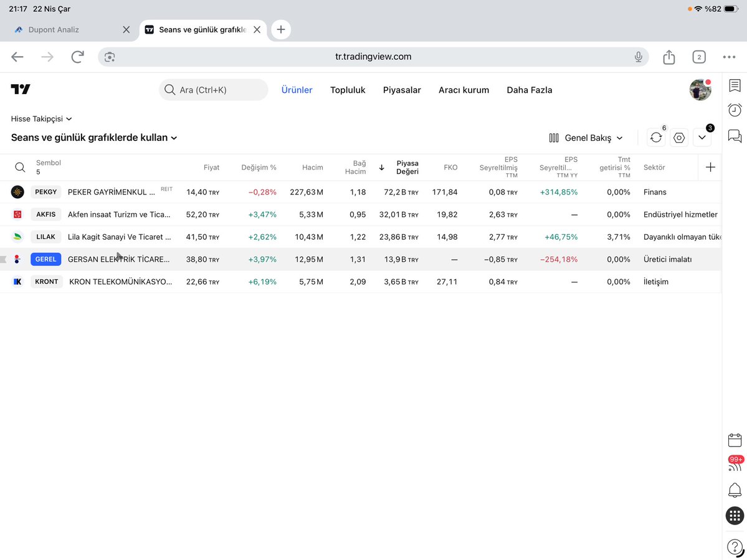Sort by the Değişim % column header
Screen dimensions: 747x560
pyautogui.click(x=259, y=167)
